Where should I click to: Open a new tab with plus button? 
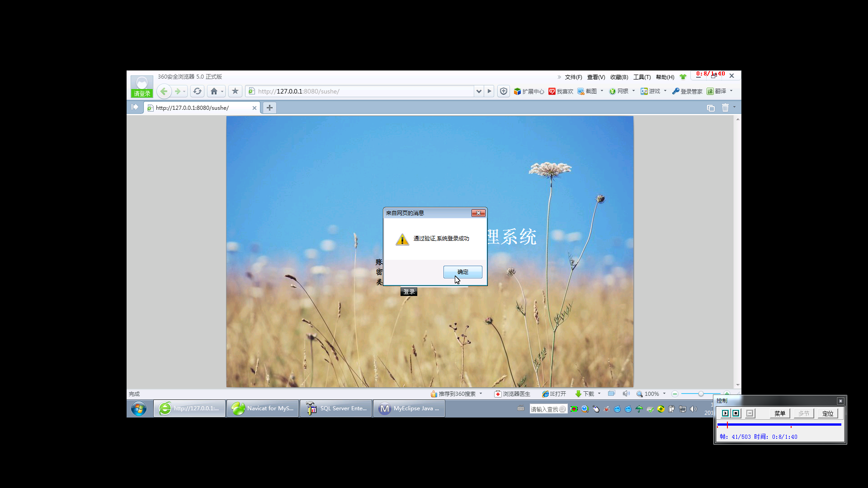(269, 108)
